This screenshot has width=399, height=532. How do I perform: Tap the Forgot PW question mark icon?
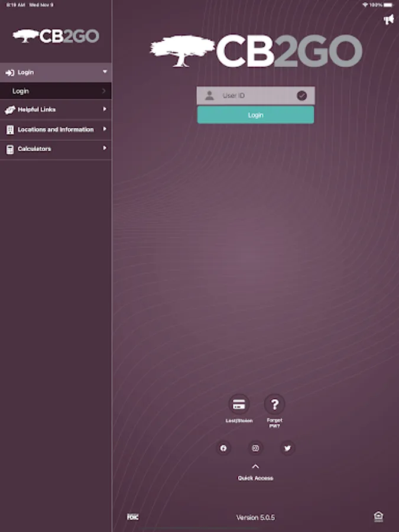click(274, 404)
